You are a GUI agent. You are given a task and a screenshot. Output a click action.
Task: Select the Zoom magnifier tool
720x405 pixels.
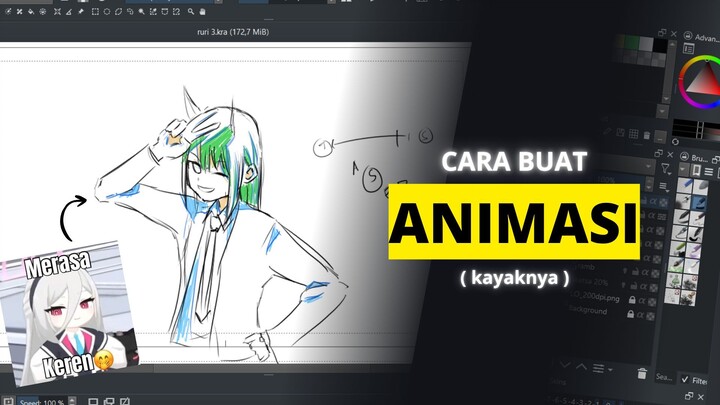(x=191, y=11)
